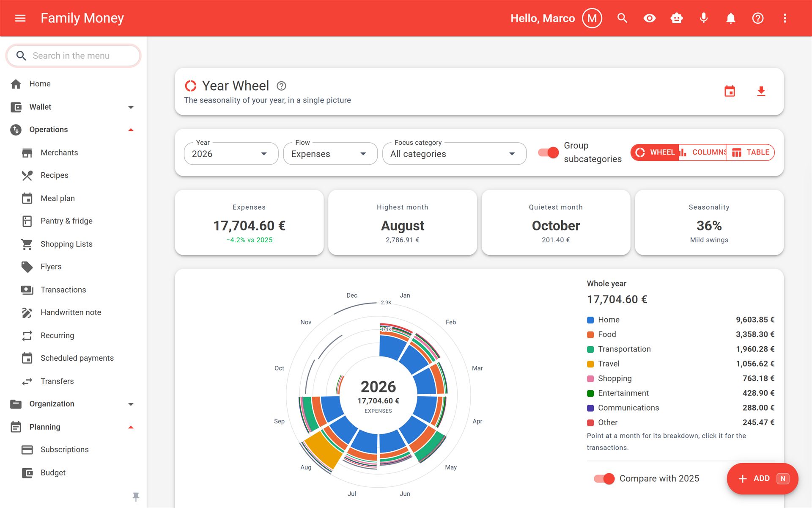Click the yellow August Travel wheel segment

[324, 450]
